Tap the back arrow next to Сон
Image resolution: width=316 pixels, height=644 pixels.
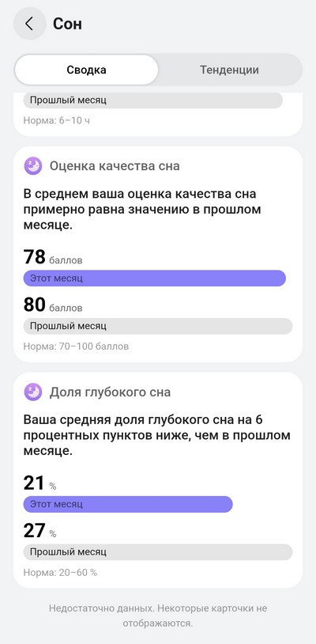29,24
